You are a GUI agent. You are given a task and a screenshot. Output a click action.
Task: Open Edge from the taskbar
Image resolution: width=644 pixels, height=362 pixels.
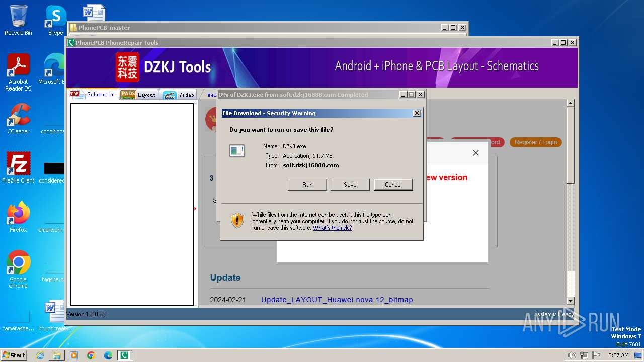[x=108, y=355]
